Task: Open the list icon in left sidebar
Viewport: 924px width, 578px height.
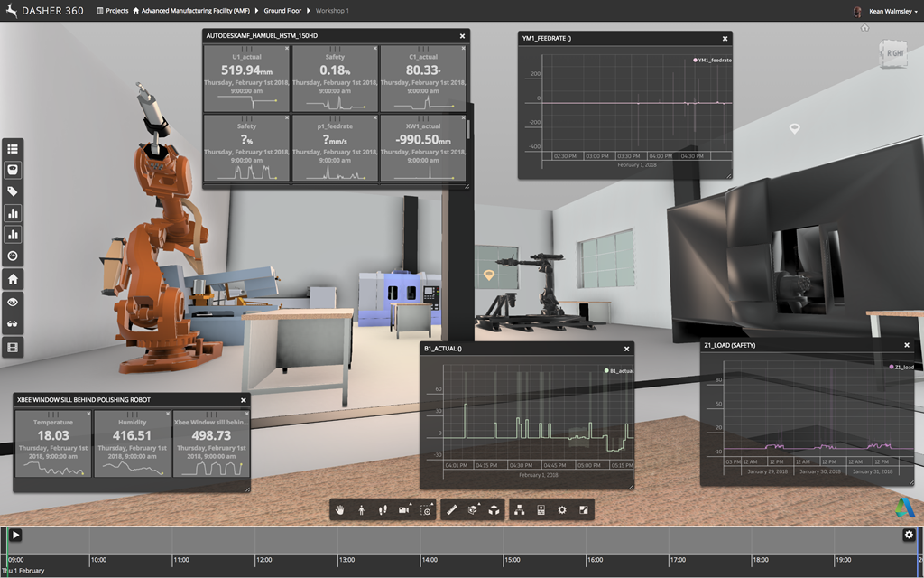Action: click(x=13, y=148)
